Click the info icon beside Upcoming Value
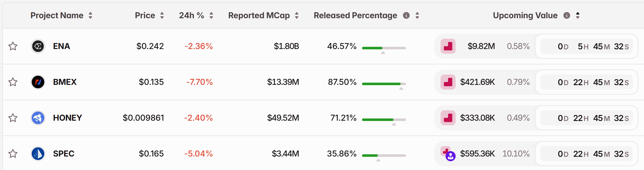This screenshot has width=644, height=170. 567,15
